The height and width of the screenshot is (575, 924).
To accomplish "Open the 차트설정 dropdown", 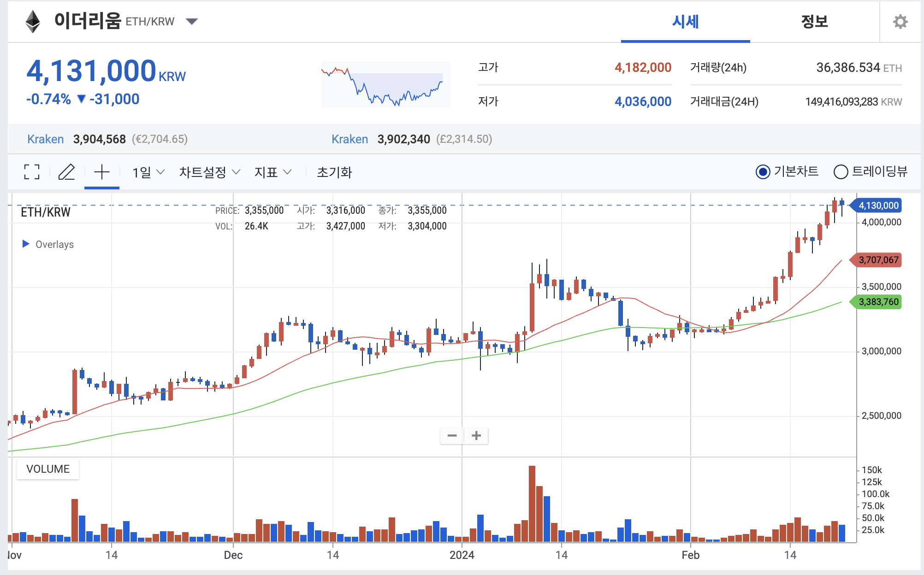I will point(209,172).
